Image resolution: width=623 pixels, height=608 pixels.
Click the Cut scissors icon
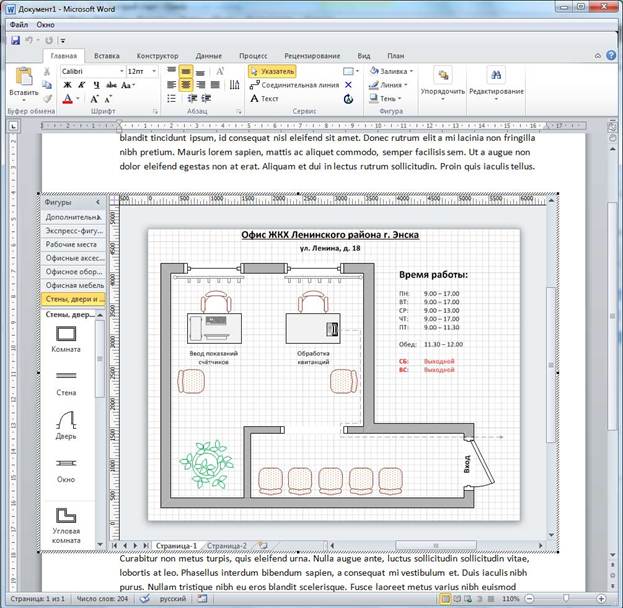tap(47, 72)
